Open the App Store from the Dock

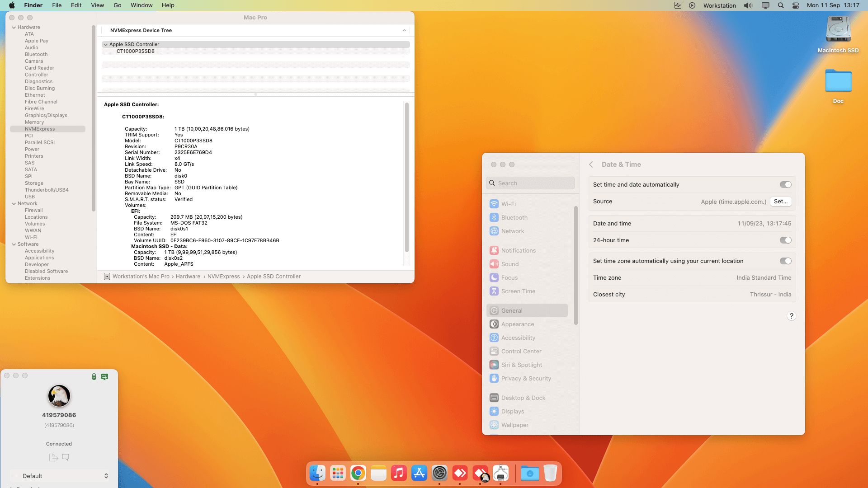(419, 473)
